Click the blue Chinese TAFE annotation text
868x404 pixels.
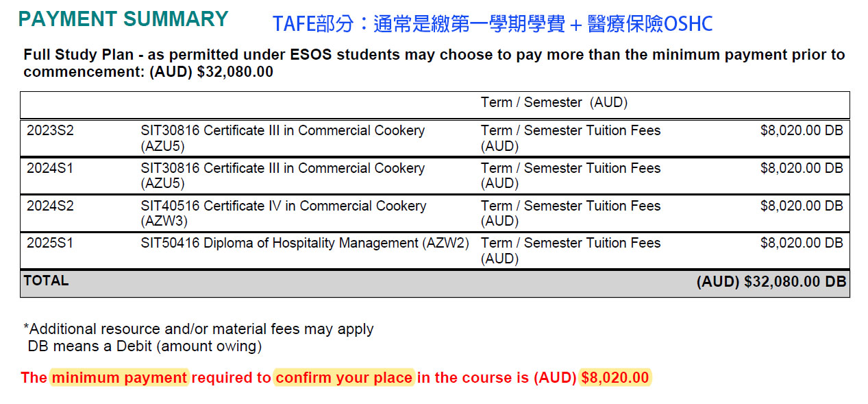(x=493, y=24)
